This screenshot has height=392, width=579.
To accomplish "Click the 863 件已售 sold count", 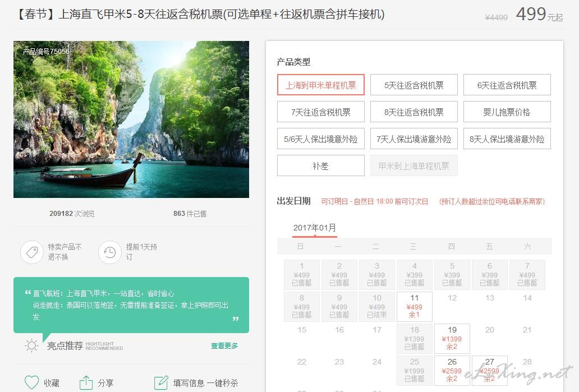I will pyautogui.click(x=190, y=213).
